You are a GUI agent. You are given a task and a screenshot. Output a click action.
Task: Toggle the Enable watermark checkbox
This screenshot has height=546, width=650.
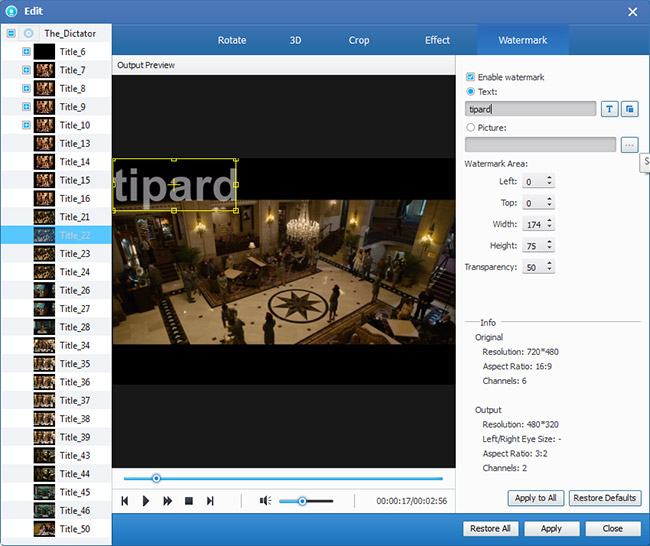(470, 77)
